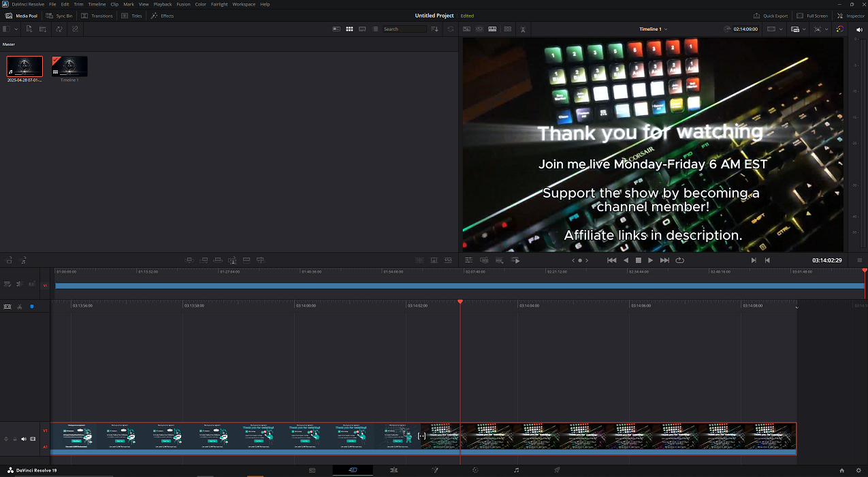
Task: Open the Deliver rocket page icon
Action: pos(557,470)
